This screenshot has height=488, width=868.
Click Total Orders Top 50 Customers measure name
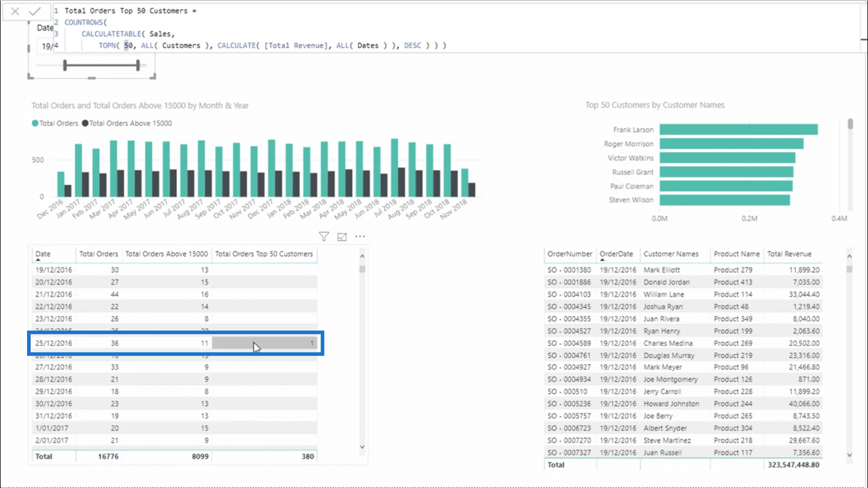pyautogui.click(x=126, y=11)
